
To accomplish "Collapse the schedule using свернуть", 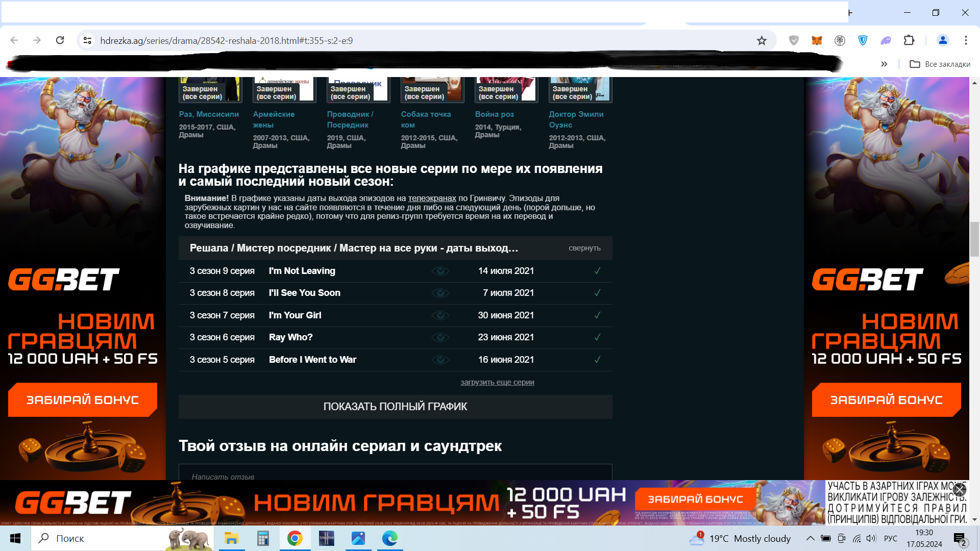I will click(x=584, y=248).
